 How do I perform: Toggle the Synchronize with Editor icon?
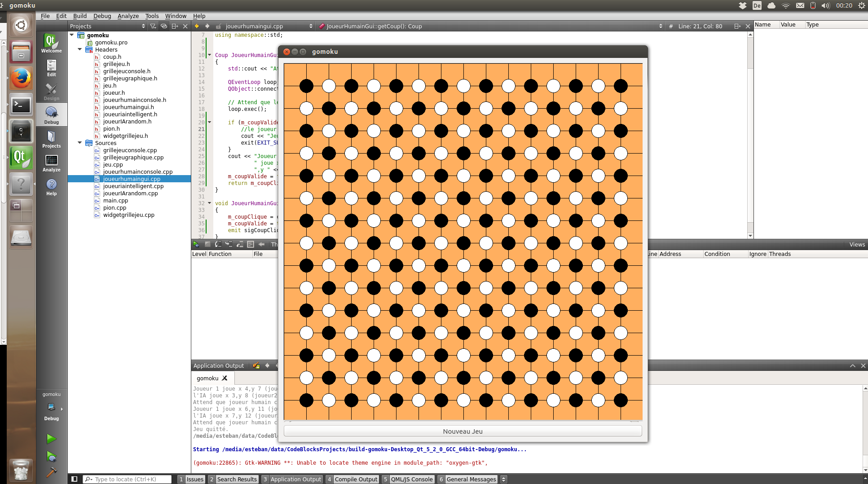[163, 26]
